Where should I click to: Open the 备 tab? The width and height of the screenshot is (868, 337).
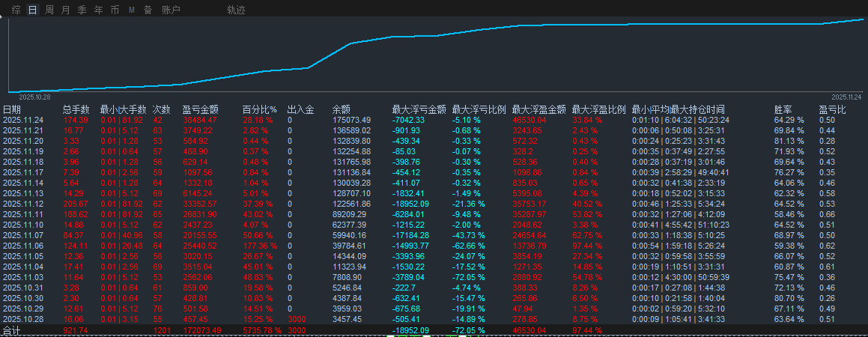click(148, 10)
